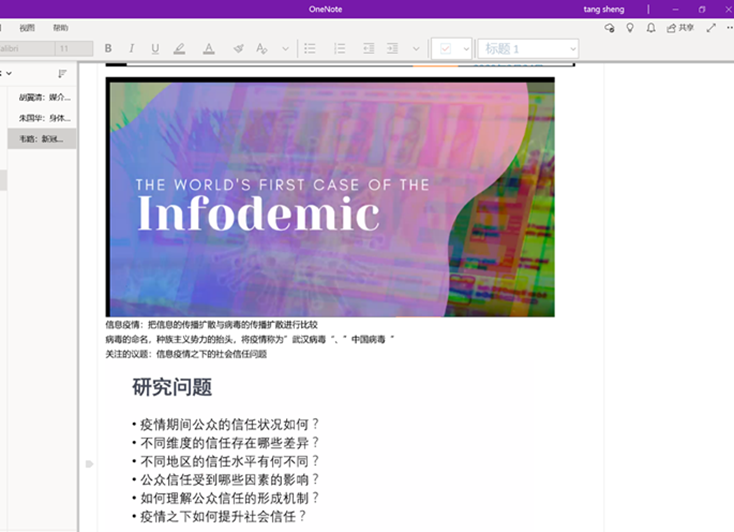The height and width of the screenshot is (532, 734).
Task: Toggle bold formatting
Action: tap(108, 48)
